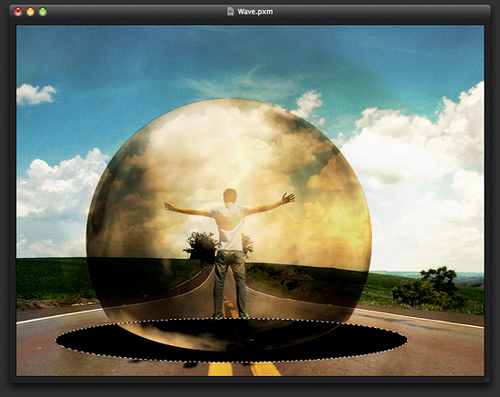
Task: Click the green bush beside the road at right
Action: (430, 288)
